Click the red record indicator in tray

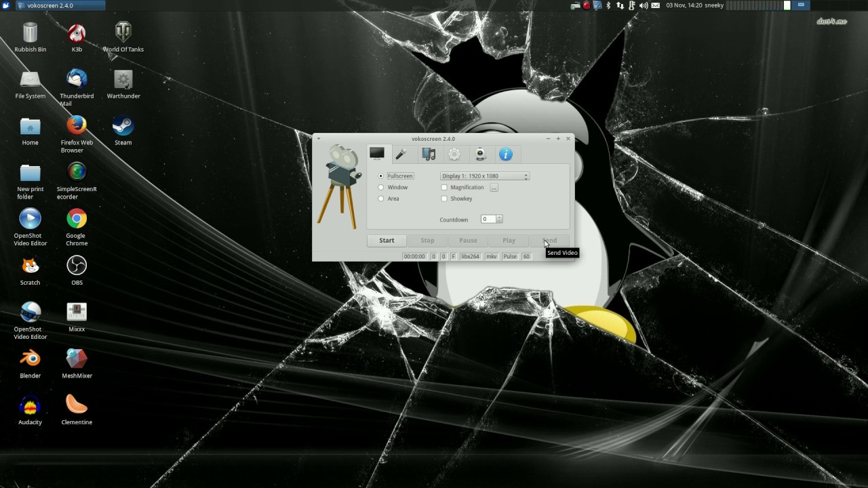tap(587, 5)
